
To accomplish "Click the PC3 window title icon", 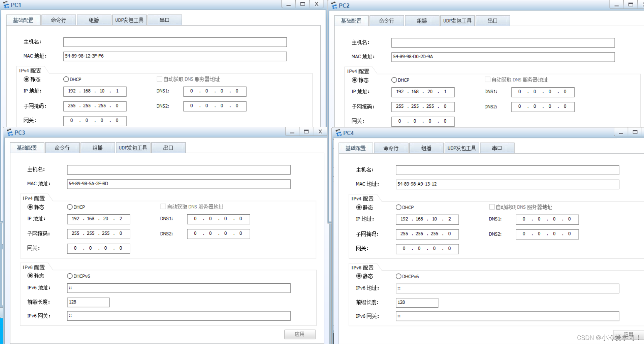I will pyautogui.click(x=10, y=132).
